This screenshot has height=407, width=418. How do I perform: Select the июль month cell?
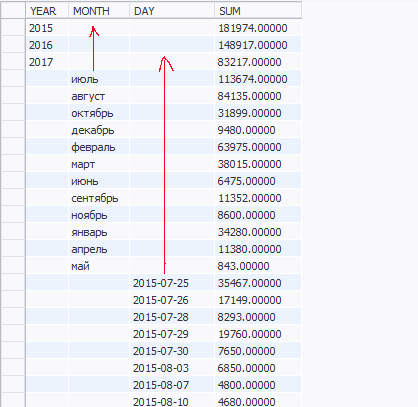click(99, 79)
